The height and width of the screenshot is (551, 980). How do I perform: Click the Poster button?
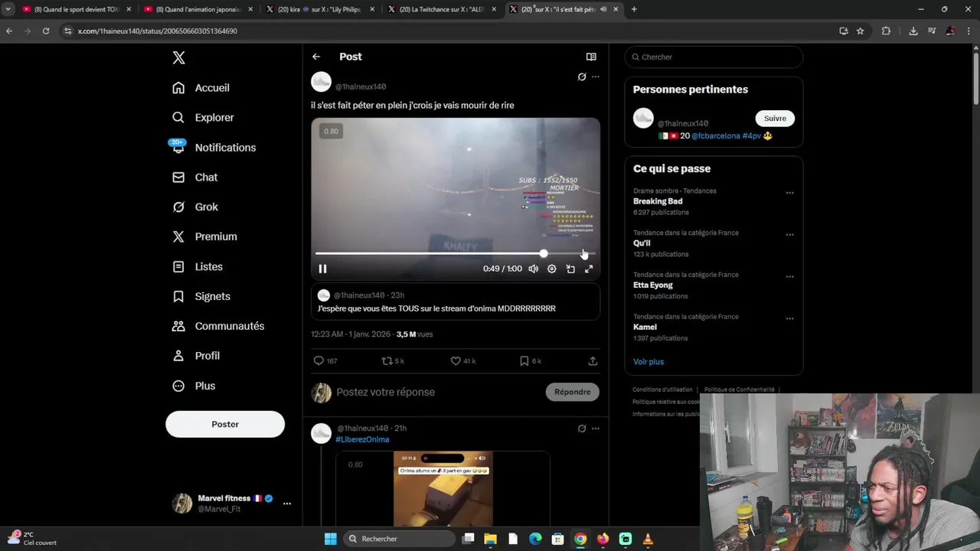tap(225, 424)
